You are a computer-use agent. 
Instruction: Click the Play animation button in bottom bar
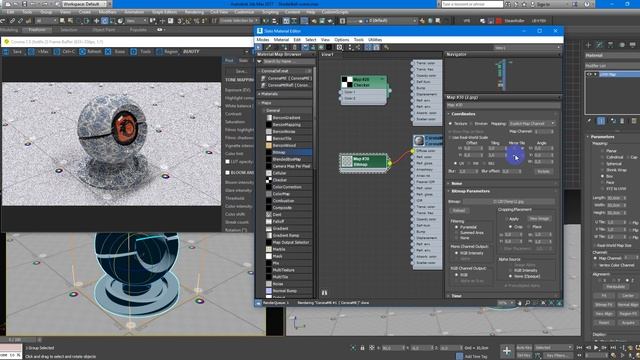596,348
